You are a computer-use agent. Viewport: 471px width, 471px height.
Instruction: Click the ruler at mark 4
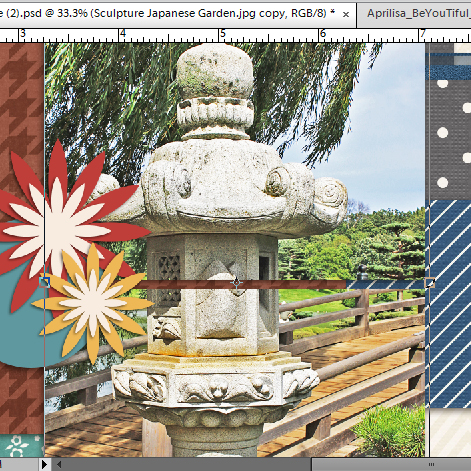pyautogui.click(x=122, y=34)
